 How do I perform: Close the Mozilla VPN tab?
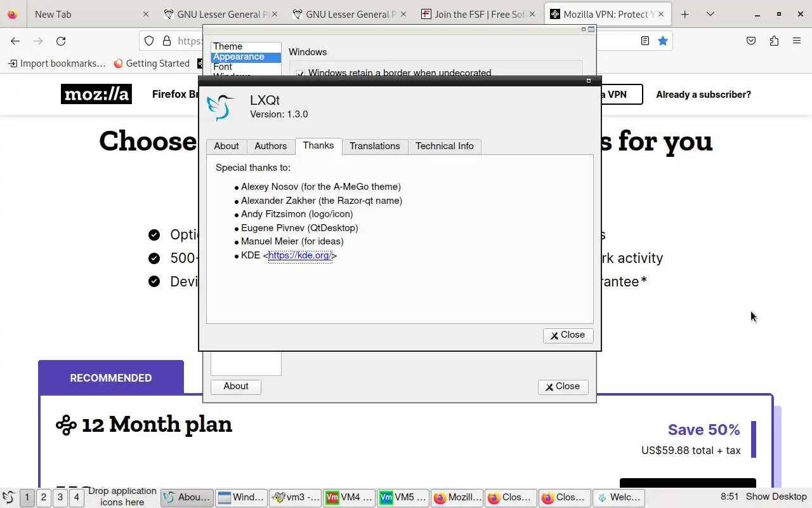661,14
